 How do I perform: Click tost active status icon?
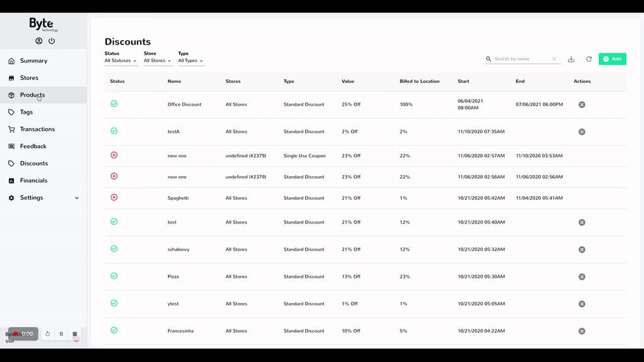pos(114,222)
